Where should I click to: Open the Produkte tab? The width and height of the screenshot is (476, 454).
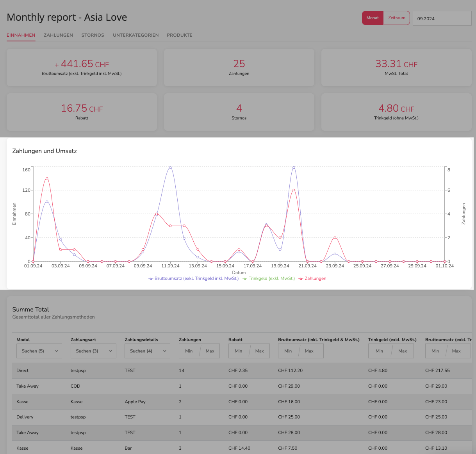point(180,35)
